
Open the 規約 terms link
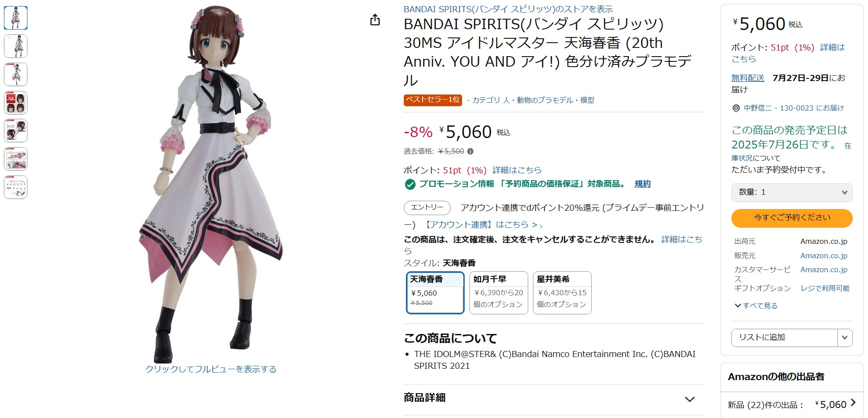(x=642, y=184)
